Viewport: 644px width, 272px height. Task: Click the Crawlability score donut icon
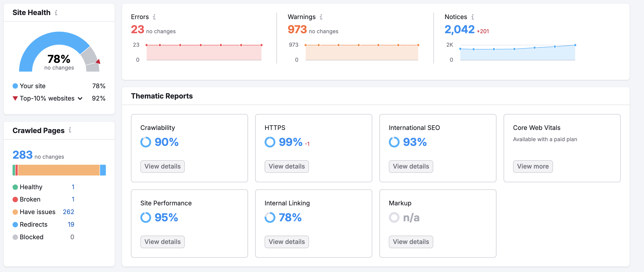[146, 142]
